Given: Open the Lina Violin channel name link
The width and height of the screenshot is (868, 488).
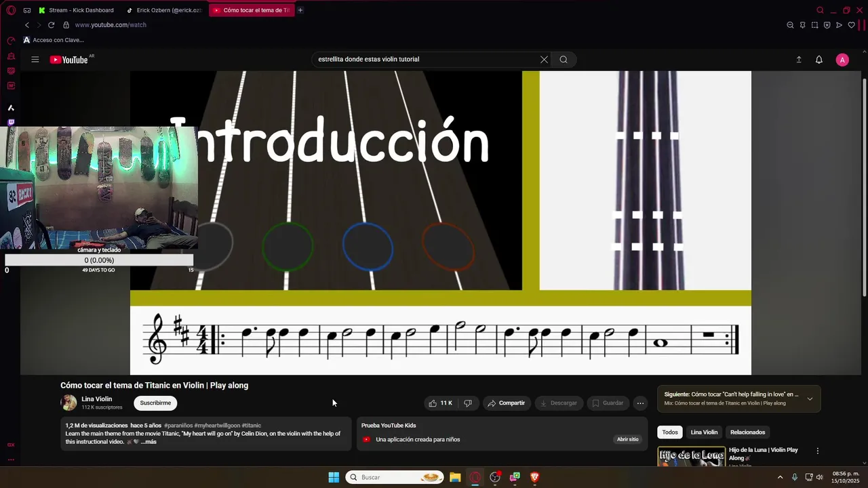Looking at the screenshot, I should 96,399.
